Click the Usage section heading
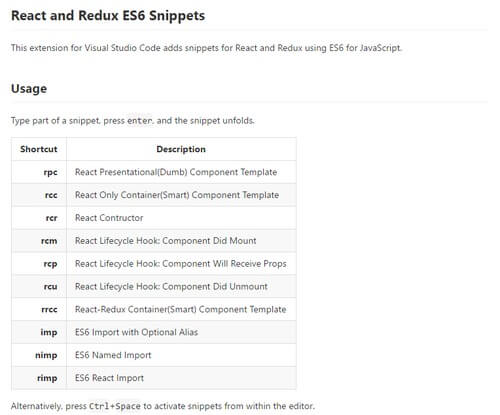Image resolution: width=500 pixels, height=415 pixels. 29,89
